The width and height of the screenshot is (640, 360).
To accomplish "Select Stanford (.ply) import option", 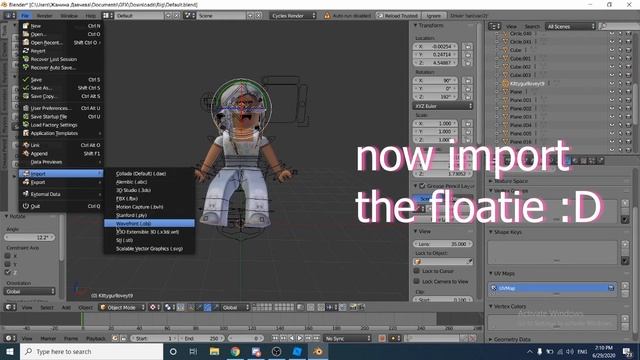I will (x=149, y=215).
